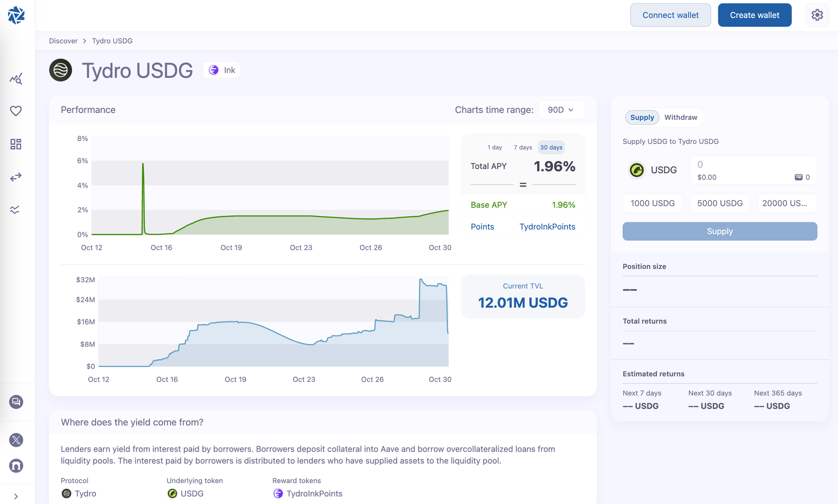Open the X (Twitter) social icon

pos(16,440)
